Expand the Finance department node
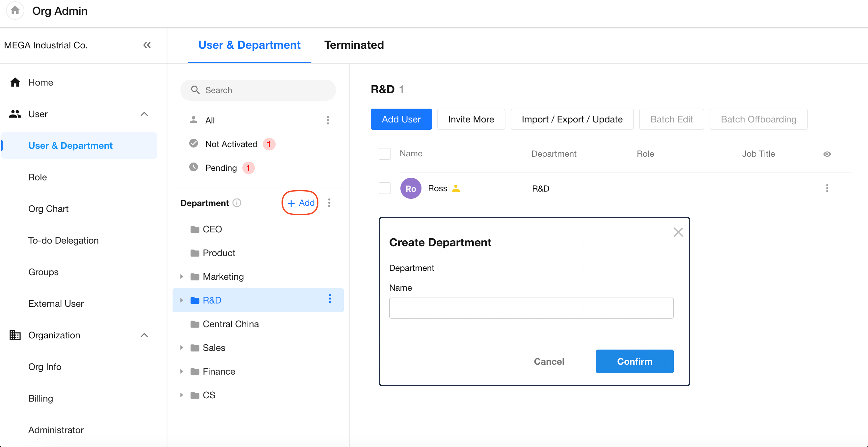868x447 pixels. click(182, 371)
